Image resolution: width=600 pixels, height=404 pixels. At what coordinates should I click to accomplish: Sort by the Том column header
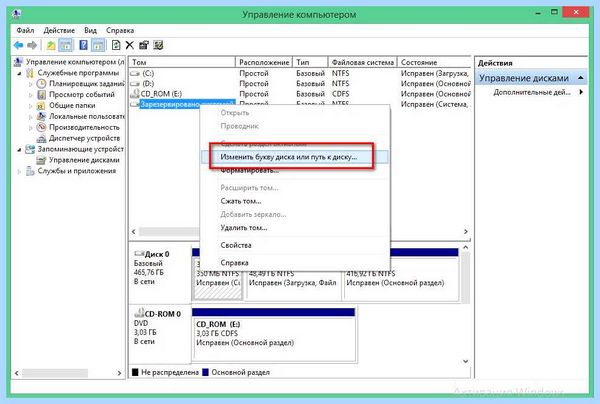182,62
